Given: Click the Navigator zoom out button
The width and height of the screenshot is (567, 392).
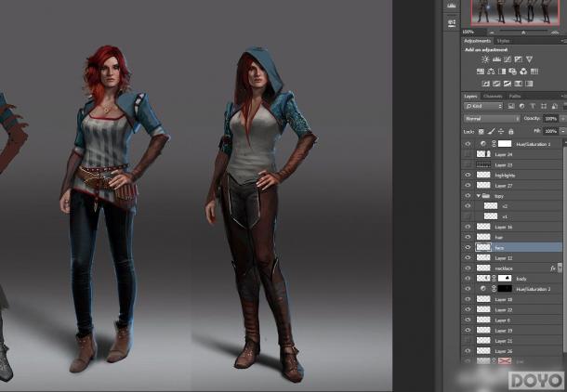Looking at the screenshot, I should point(492,33).
